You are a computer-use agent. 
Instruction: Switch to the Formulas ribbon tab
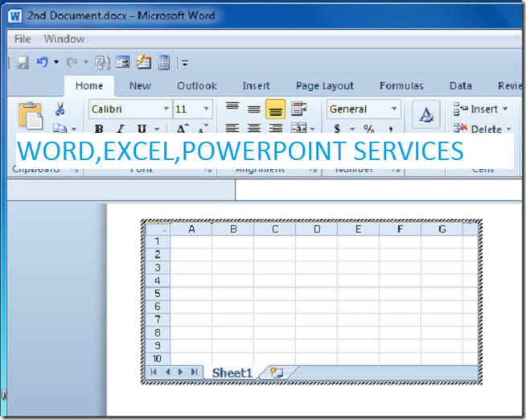[x=401, y=86]
